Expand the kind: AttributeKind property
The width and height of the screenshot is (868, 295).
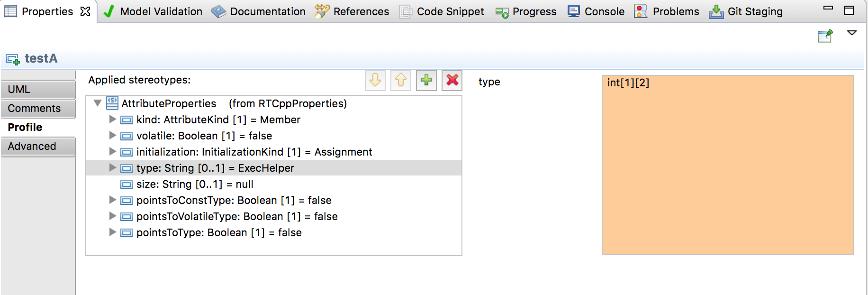(113, 119)
